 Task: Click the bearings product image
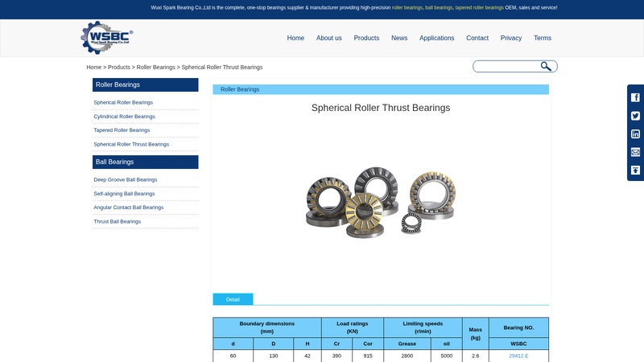click(381, 202)
